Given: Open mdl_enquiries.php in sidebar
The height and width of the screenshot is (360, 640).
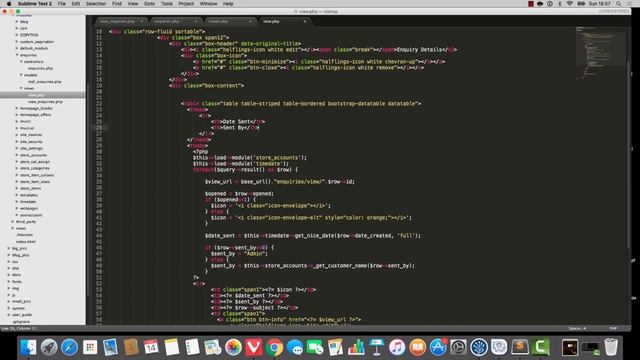Looking at the screenshot, I should [x=44, y=82].
